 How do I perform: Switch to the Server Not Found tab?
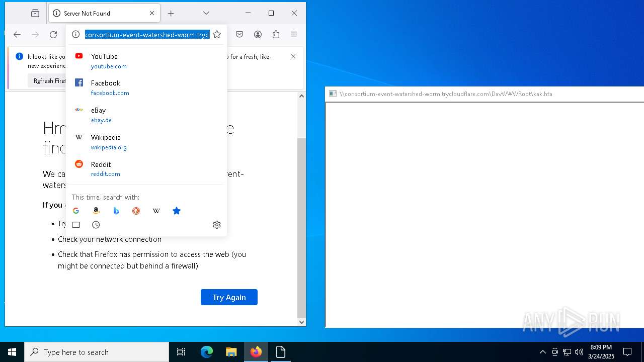(x=104, y=14)
